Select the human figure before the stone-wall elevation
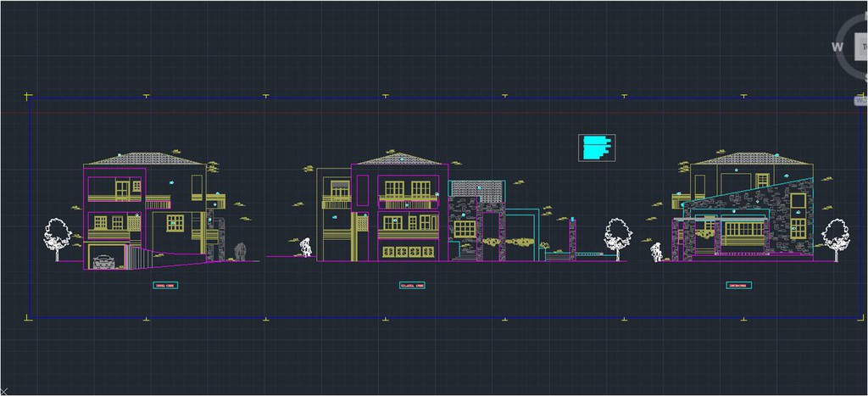This screenshot has width=868, height=396. click(657, 252)
